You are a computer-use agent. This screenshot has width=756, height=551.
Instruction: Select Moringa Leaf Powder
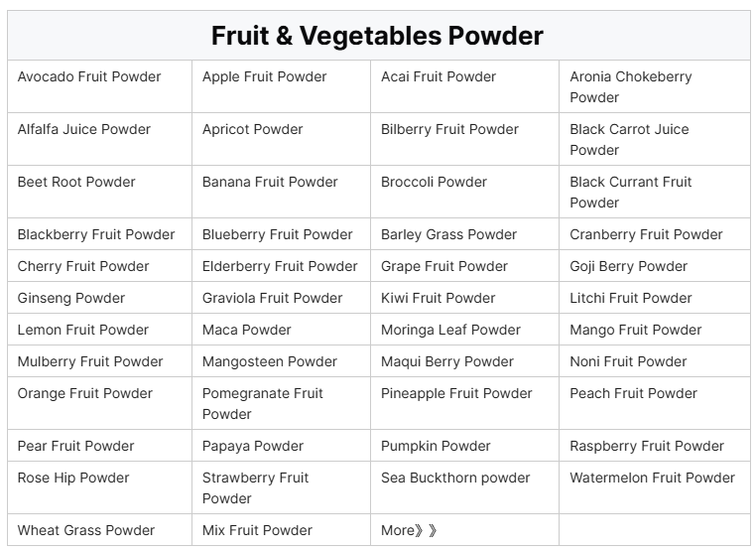pyautogui.click(x=450, y=330)
